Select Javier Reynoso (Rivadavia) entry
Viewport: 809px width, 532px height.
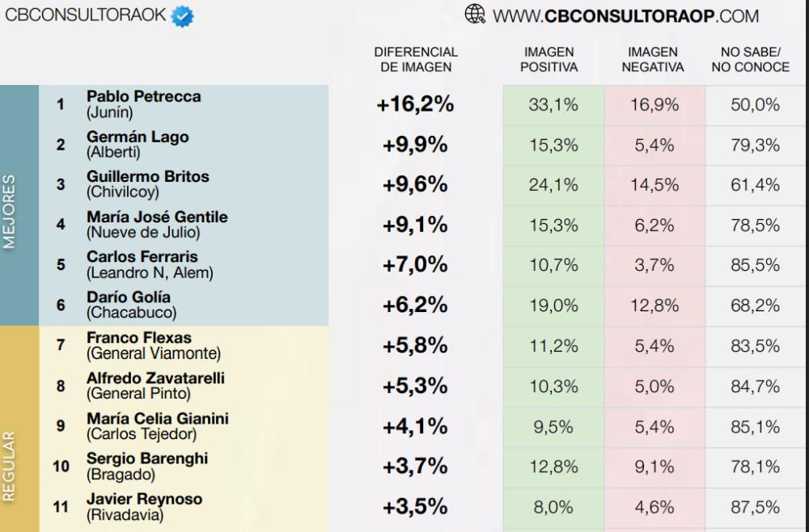[x=145, y=507]
